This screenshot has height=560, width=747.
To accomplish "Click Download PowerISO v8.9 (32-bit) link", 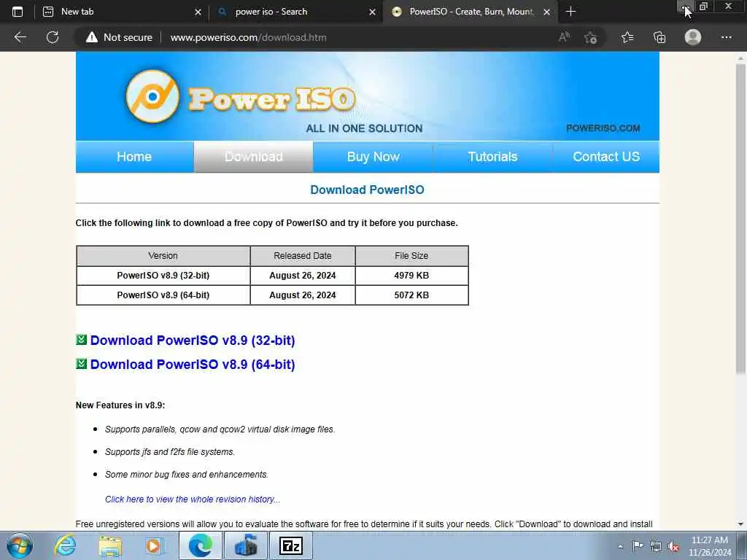I will click(x=193, y=341).
